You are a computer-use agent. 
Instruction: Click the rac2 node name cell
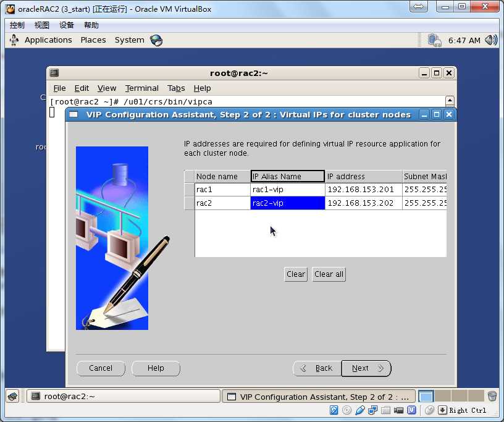(x=222, y=203)
